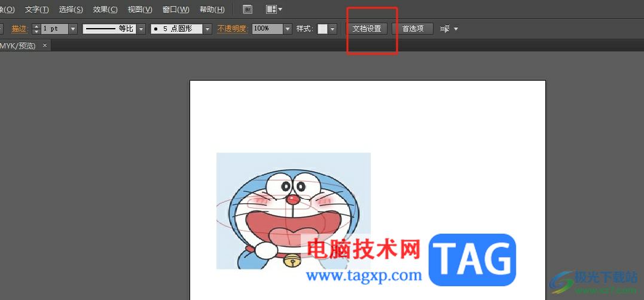The image size is (644, 300).
Task: Click the 样式 graphic style swatch
Action: (322, 29)
